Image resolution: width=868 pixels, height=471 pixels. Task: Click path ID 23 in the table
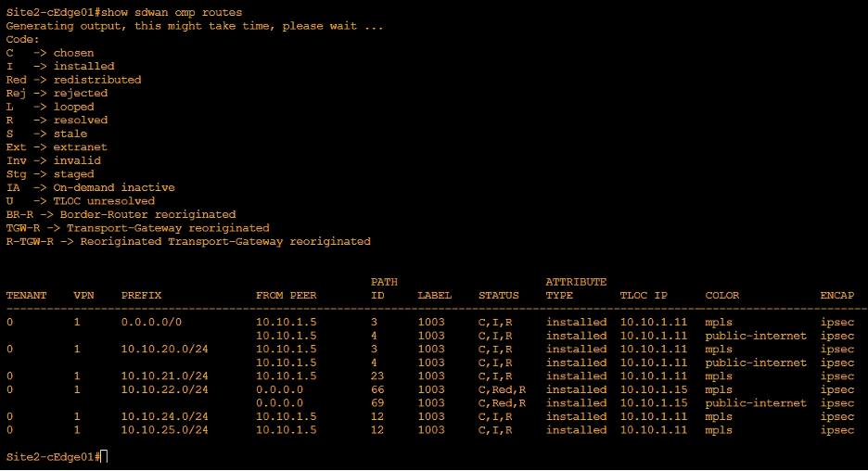point(377,376)
